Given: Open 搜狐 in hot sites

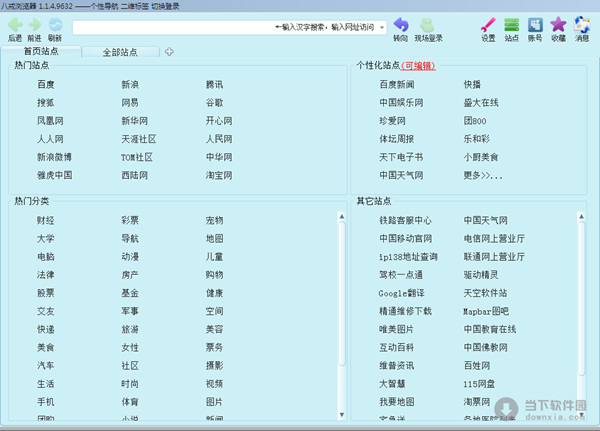Looking at the screenshot, I should (46, 103).
